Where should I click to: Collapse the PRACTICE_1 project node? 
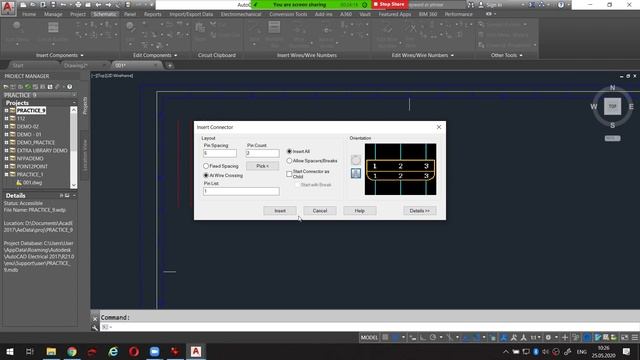[x=6, y=174]
